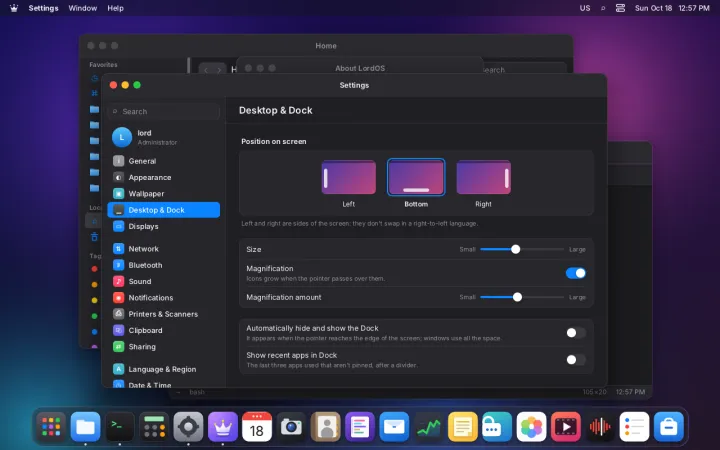The image size is (720, 450).
Task: Open the passwords lock app in dock
Action: [497, 427]
